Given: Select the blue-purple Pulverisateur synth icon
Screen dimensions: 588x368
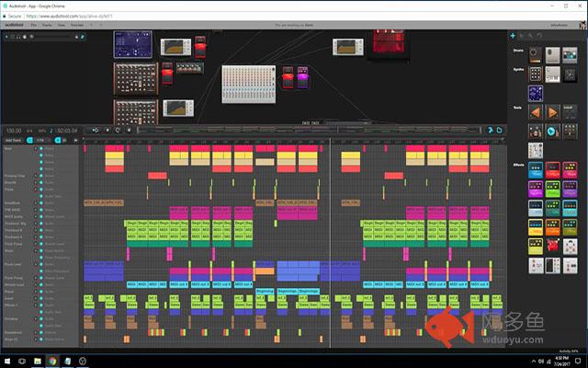Looking at the screenshot, I should (535, 94).
